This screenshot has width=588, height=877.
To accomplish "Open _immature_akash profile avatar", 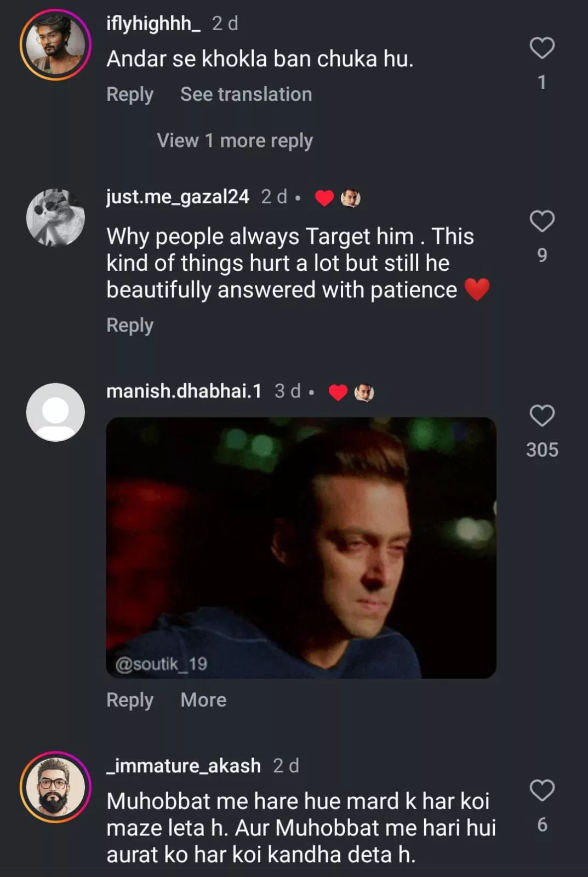I will click(x=55, y=787).
